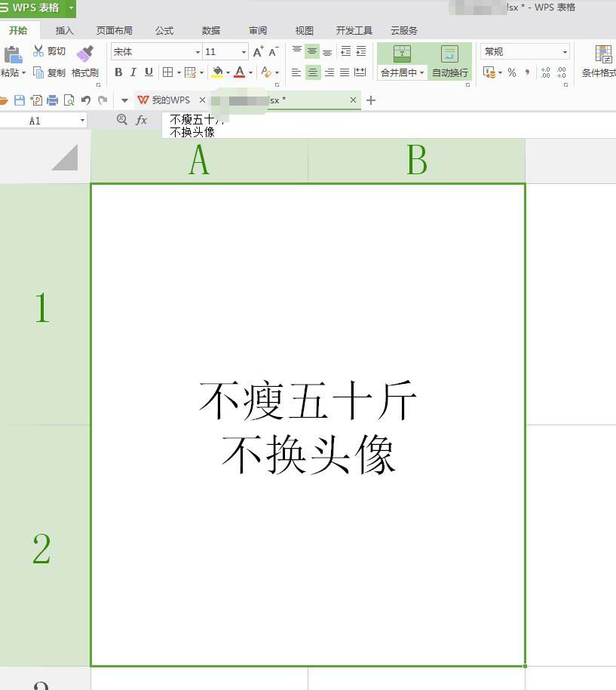Toggle Auto Wrap (自动换行) button

pos(449,62)
